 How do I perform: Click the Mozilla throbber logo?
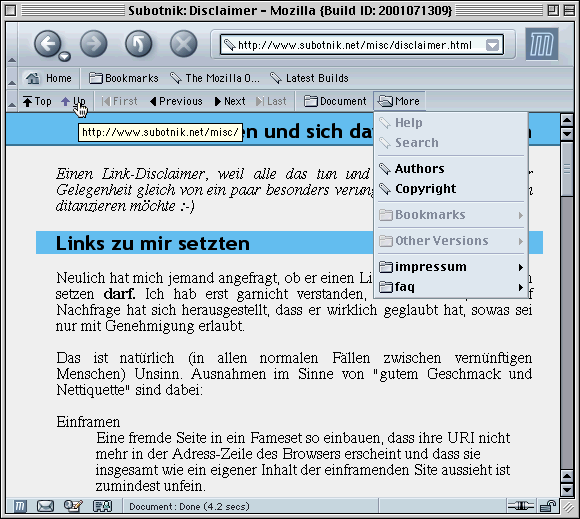click(x=542, y=44)
